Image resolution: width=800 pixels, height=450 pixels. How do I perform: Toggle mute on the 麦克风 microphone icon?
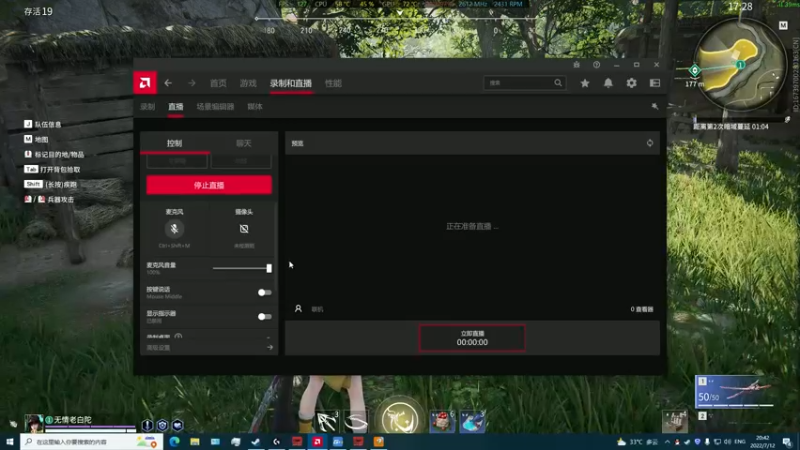(174, 229)
